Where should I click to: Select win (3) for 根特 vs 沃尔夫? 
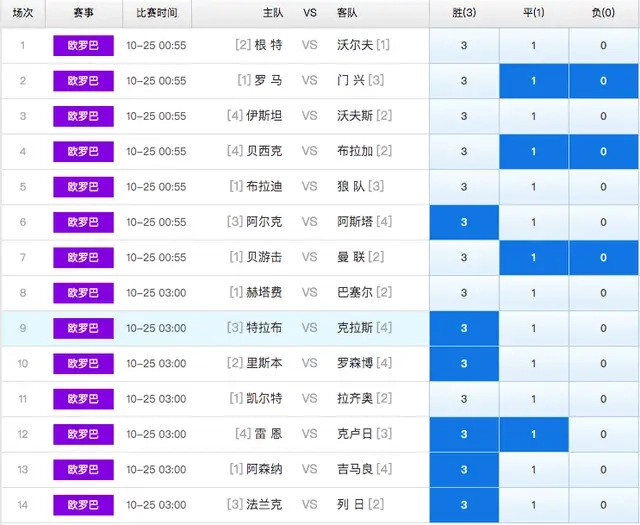(464, 46)
